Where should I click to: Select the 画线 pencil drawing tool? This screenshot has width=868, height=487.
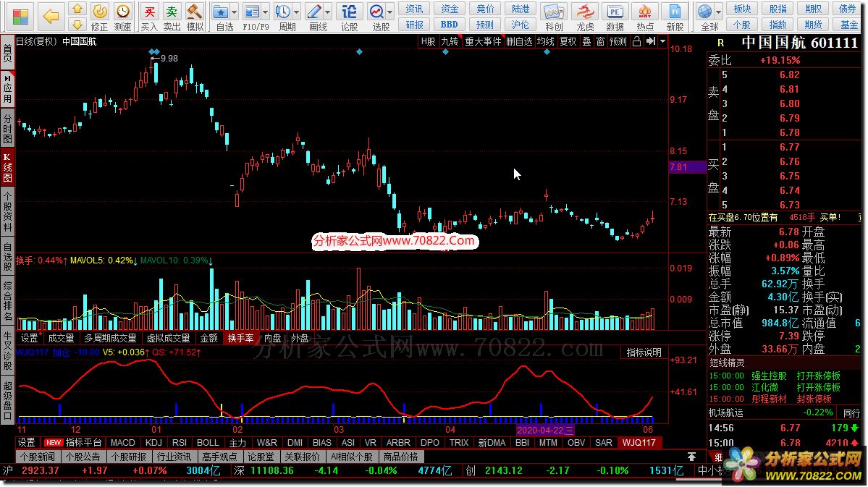[314, 12]
